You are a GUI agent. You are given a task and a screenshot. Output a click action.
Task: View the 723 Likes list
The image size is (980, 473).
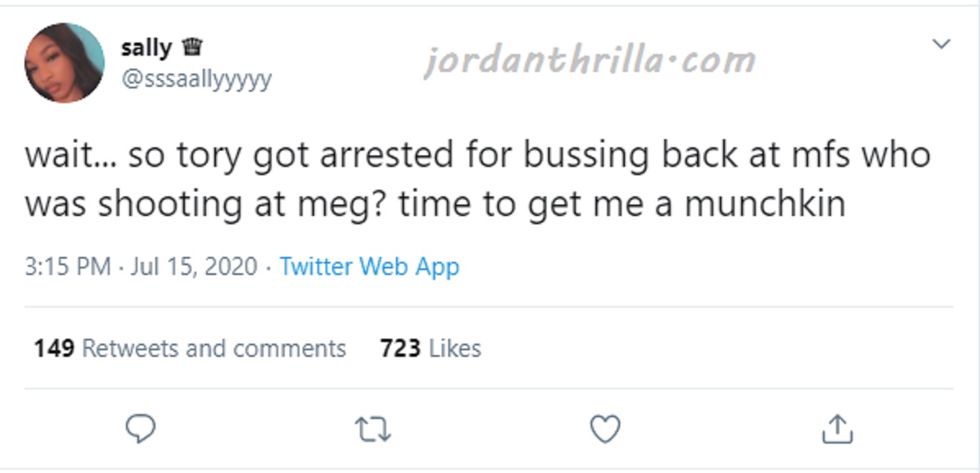[430, 348]
